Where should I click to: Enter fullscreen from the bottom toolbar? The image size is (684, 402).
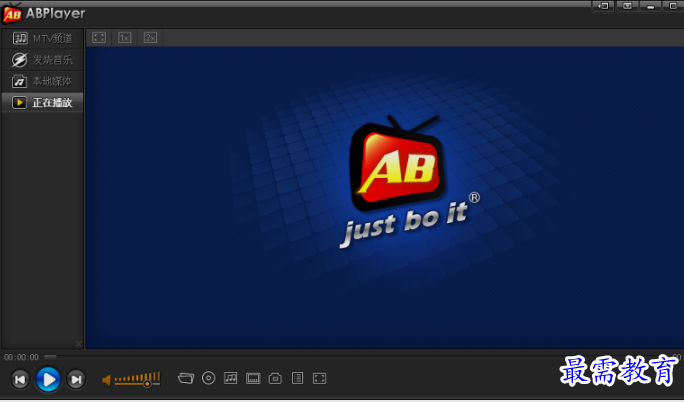pyautogui.click(x=319, y=378)
